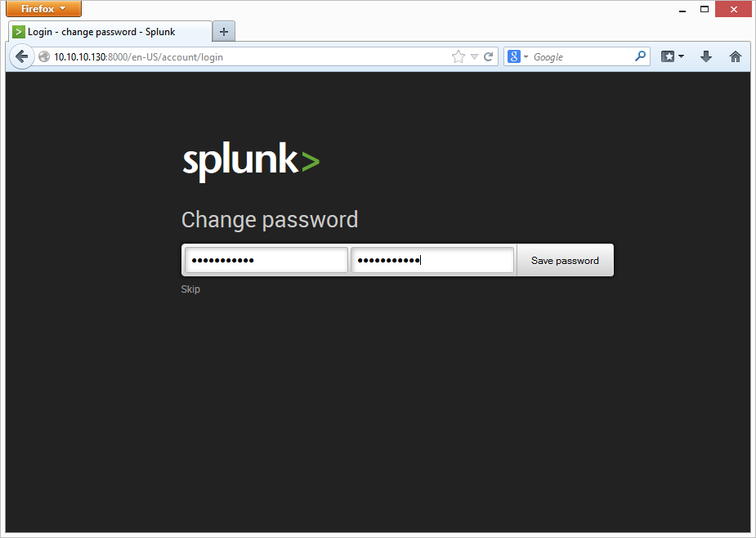Open the bookmarks menu icon

pos(672,57)
